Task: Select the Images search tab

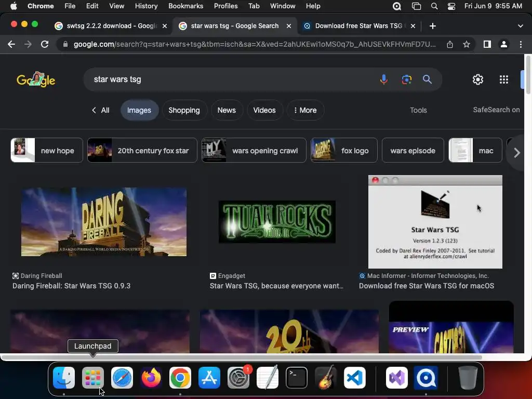Action: tap(139, 110)
